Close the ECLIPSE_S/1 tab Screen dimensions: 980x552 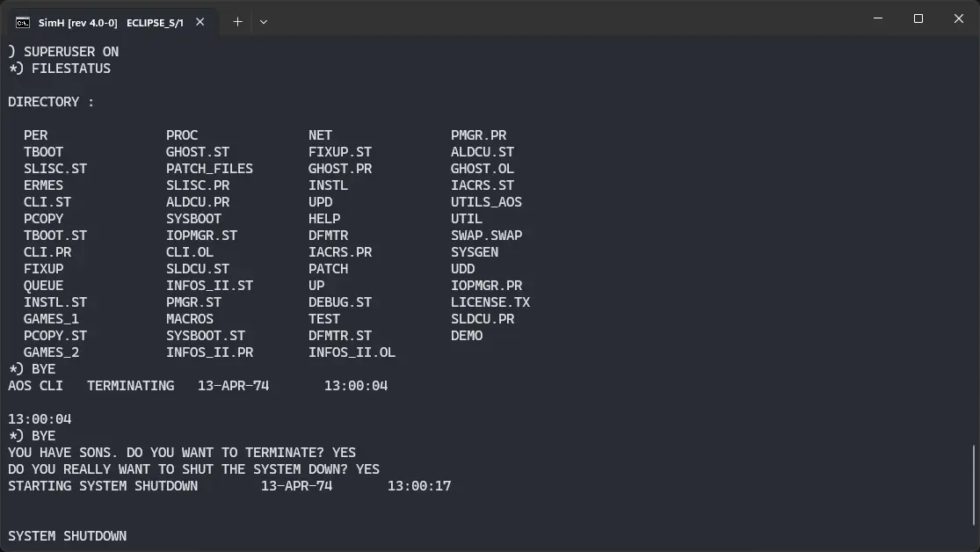[198, 24]
